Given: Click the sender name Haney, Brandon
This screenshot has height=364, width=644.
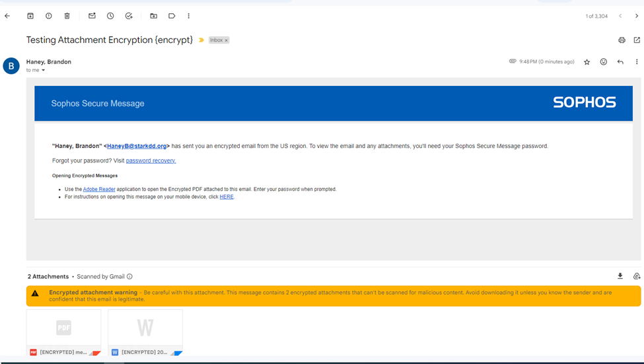Looking at the screenshot, I should 48,61.
